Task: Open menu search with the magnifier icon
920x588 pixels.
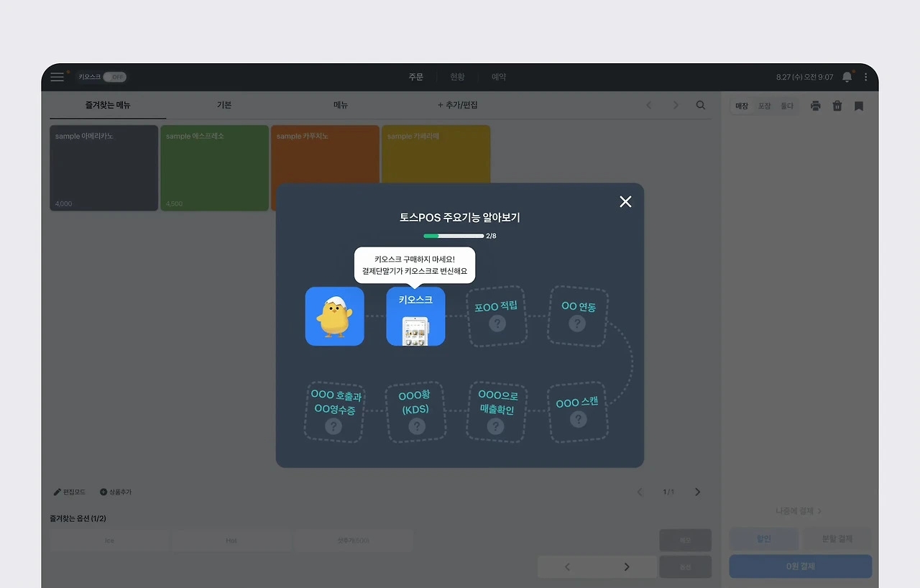Action: pyautogui.click(x=701, y=105)
